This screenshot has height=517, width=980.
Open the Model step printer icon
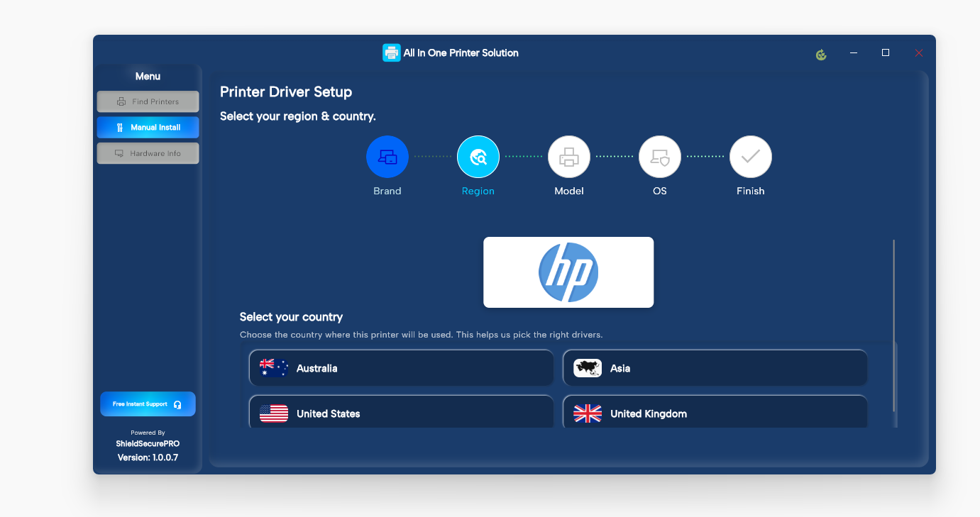pyautogui.click(x=569, y=157)
